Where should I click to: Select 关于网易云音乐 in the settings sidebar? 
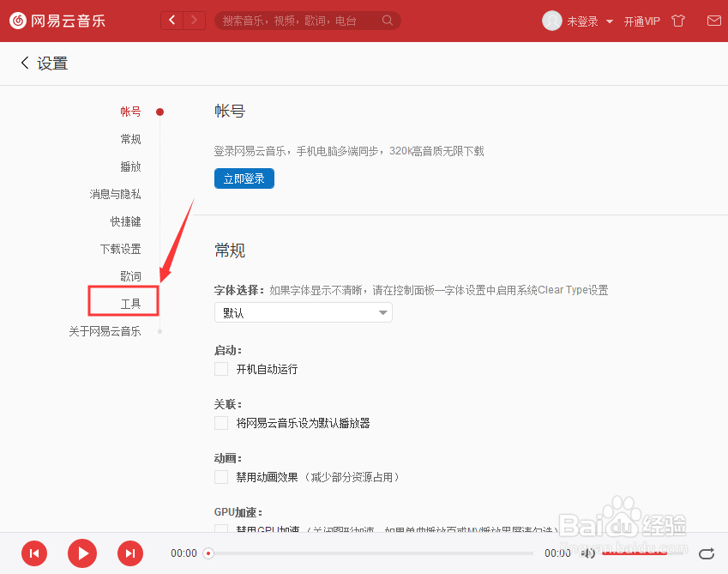pyautogui.click(x=105, y=330)
